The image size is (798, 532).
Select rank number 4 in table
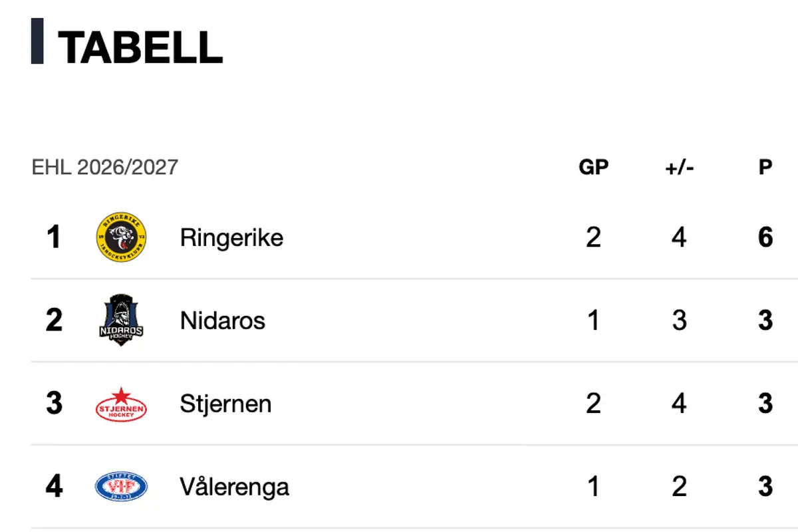coord(54,487)
